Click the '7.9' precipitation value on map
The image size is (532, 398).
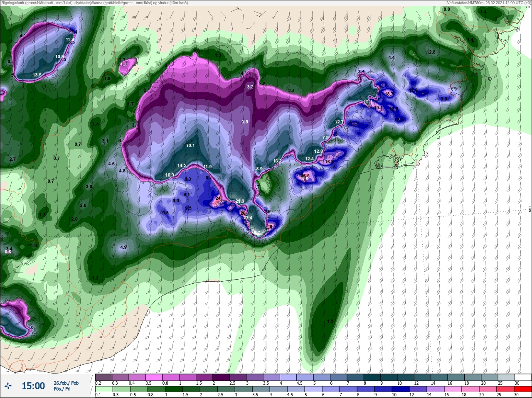click(x=325, y=138)
